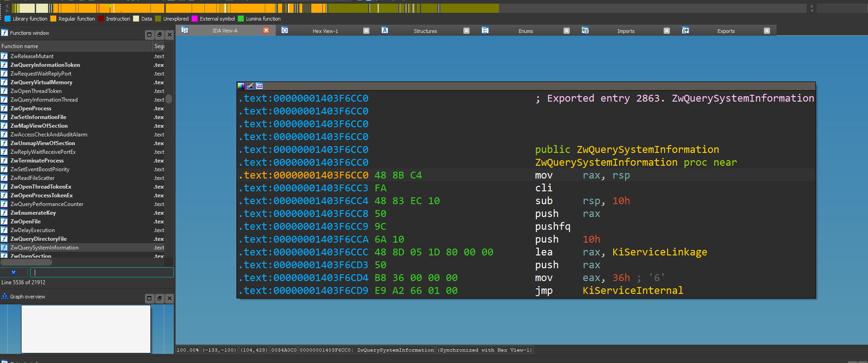The image size is (868, 363).
Task: Click the functions filter text input
Action: tap(102, 272)
